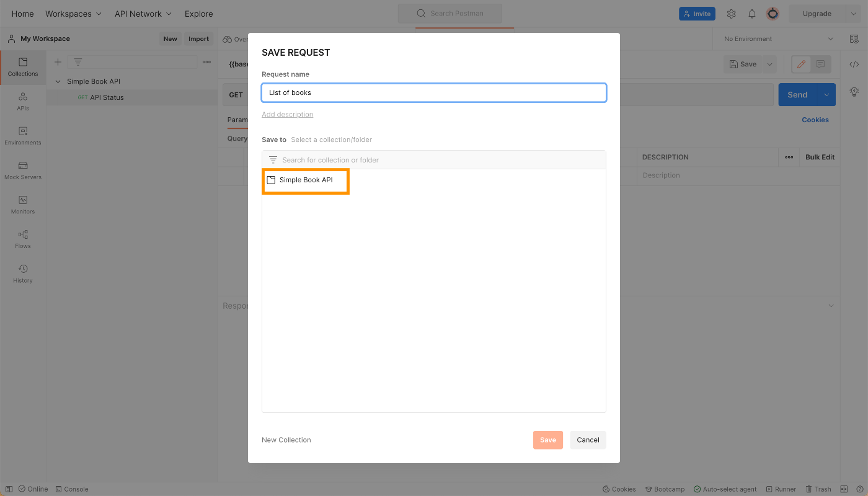868x496 pixels.
Task: Click the Import button
Action: [199, 38]
